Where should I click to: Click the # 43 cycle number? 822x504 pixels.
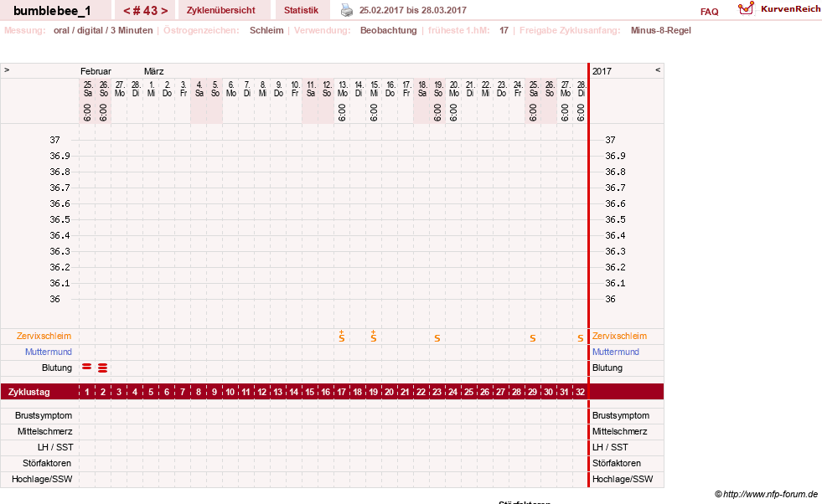145,11
